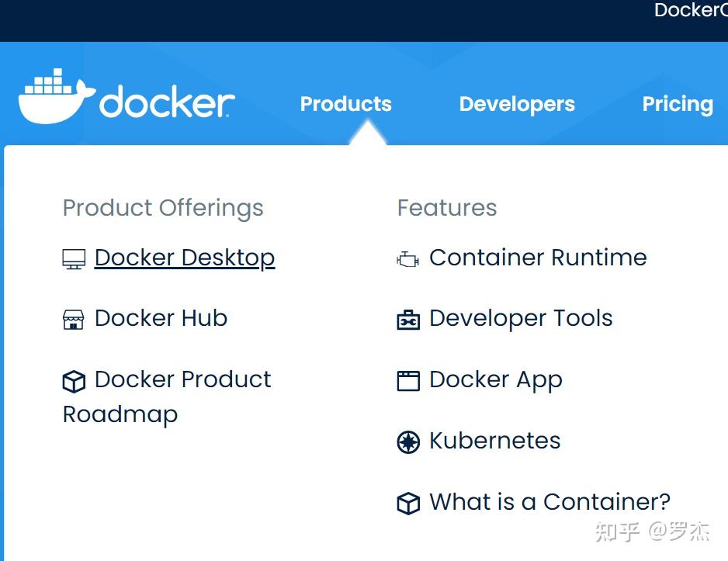The height and width of the screenshot is (561, 728).
Task: Open the Container Runtime feature page
Action: (x=538, y=257)
